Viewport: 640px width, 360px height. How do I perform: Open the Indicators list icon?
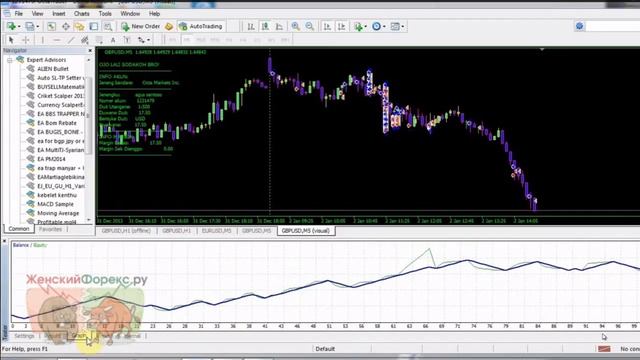pos(358,27)
